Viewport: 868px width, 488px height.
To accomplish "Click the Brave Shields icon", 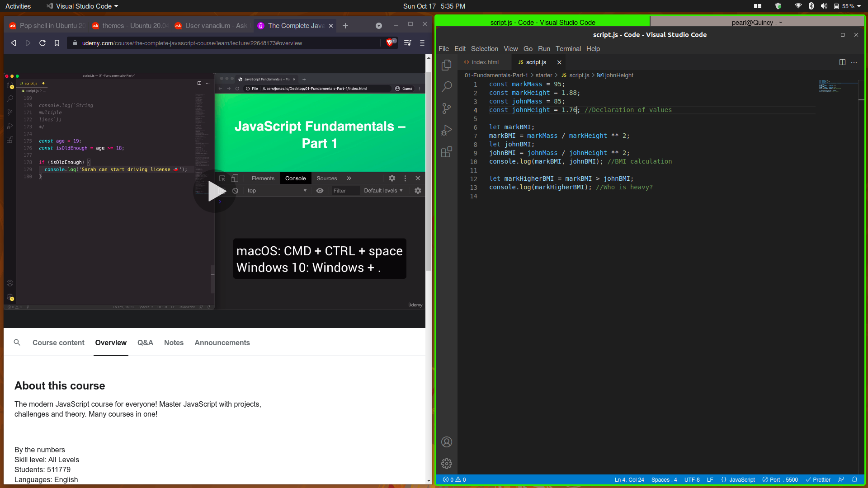I will point(390,43).
